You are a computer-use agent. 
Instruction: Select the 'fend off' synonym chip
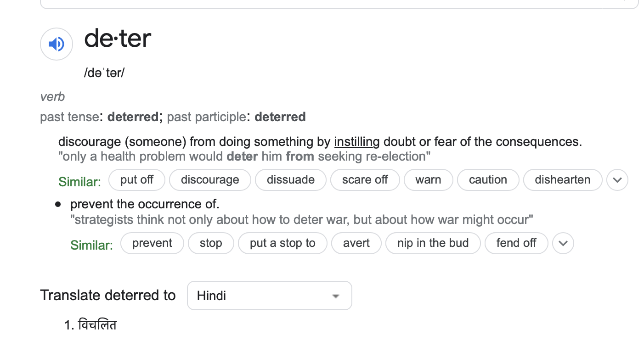coord(516,243)
